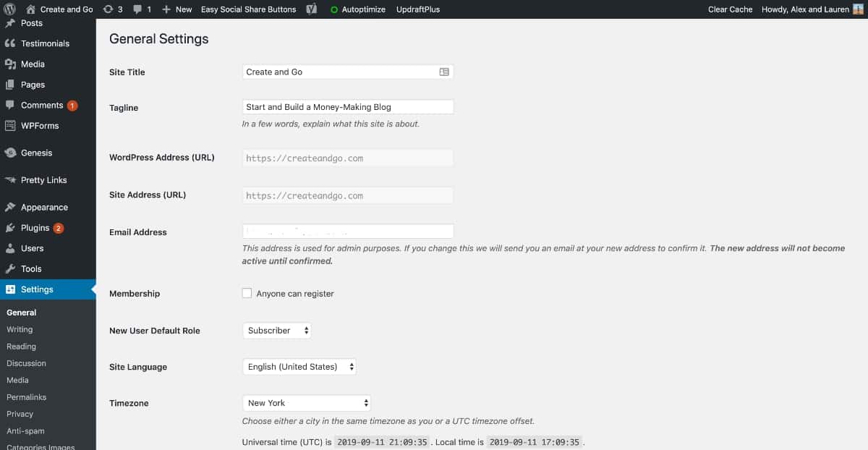868x450 pixels.
Task: Click the green Autoptimize status circle
Action: (x=334, y=9)
